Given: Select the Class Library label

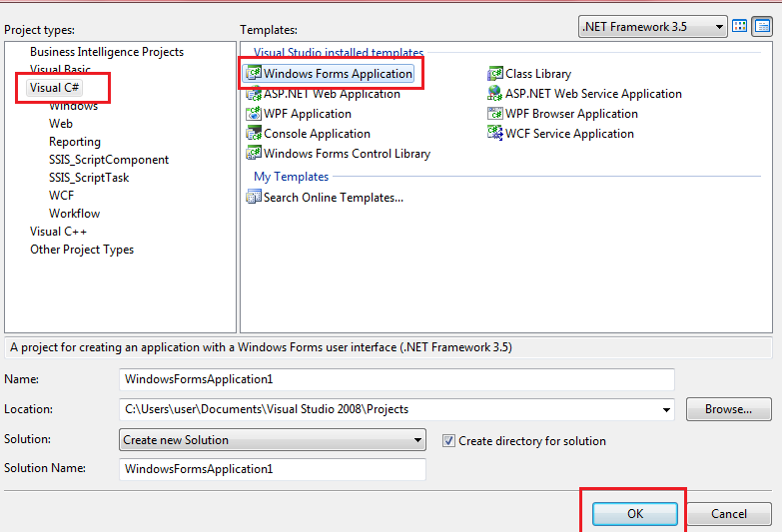Looking at the screenshot, I should pos(538,74).
